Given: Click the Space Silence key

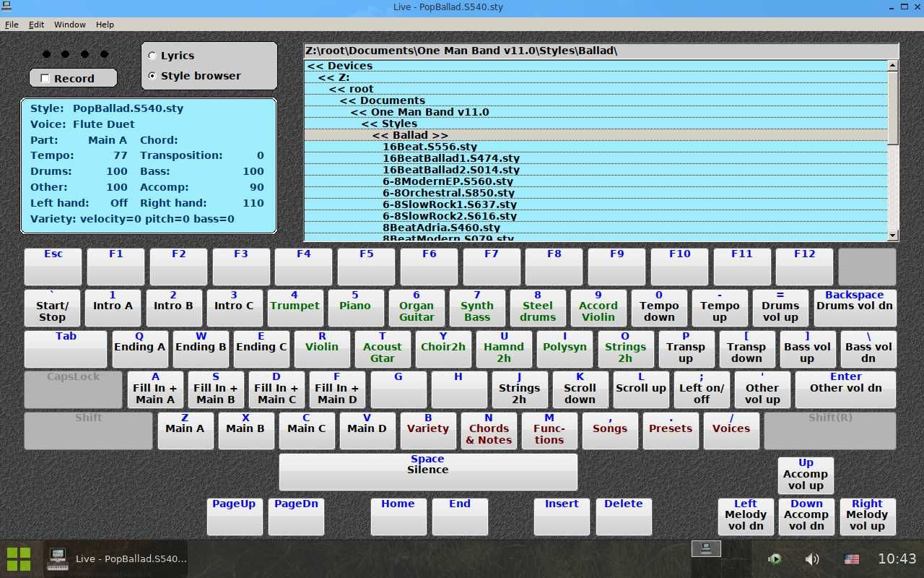Looking at the screenshot, I should (428, 472).
